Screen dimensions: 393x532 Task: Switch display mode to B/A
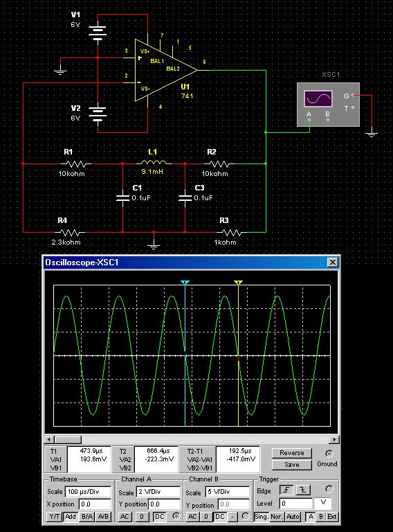[87, 516]
